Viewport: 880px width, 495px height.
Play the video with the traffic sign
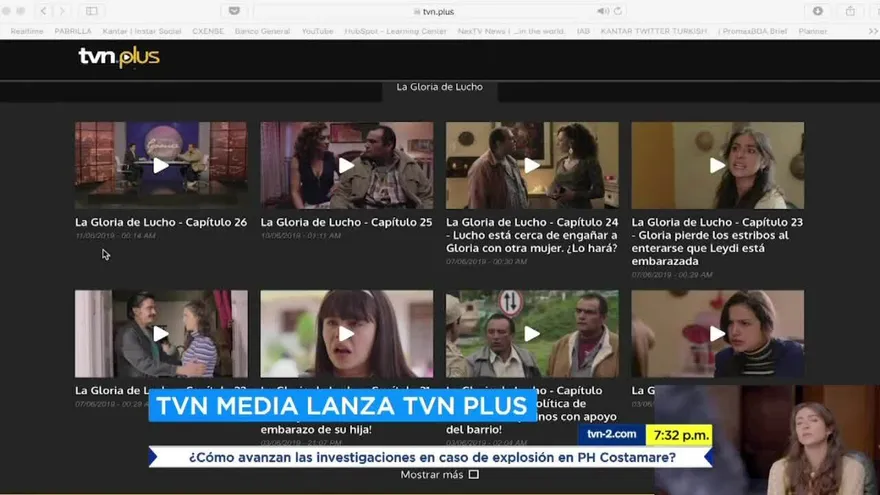tap(532, 334)
